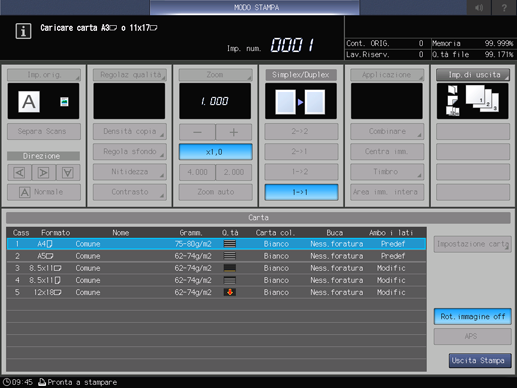Select 2->2 duplex mode
Viewport: 517px width, 388px height.
click(x=301, y=132)
